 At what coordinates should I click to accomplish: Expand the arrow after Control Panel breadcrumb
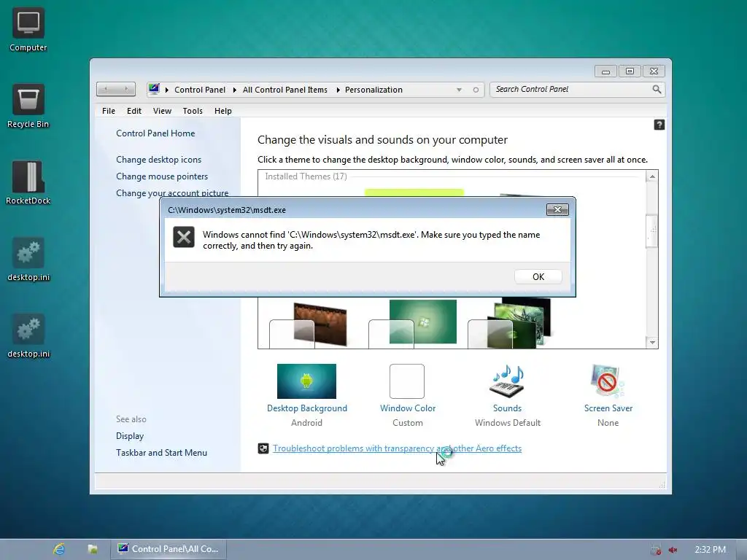pos(234,90)
